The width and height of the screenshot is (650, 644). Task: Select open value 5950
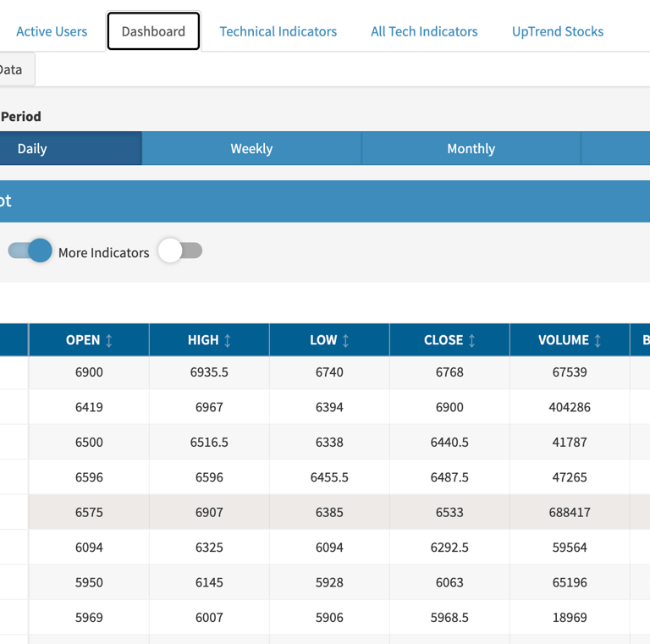89,583
